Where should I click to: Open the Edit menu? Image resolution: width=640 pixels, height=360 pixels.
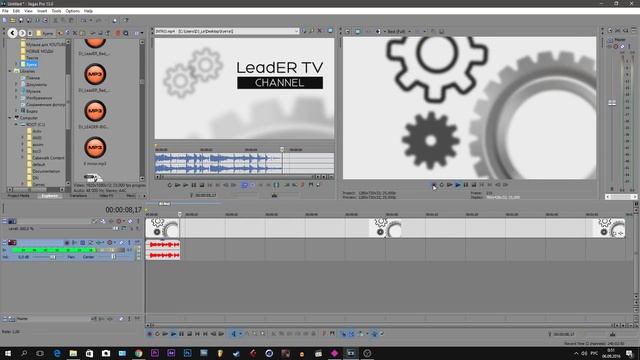click(x=16, y=11)
